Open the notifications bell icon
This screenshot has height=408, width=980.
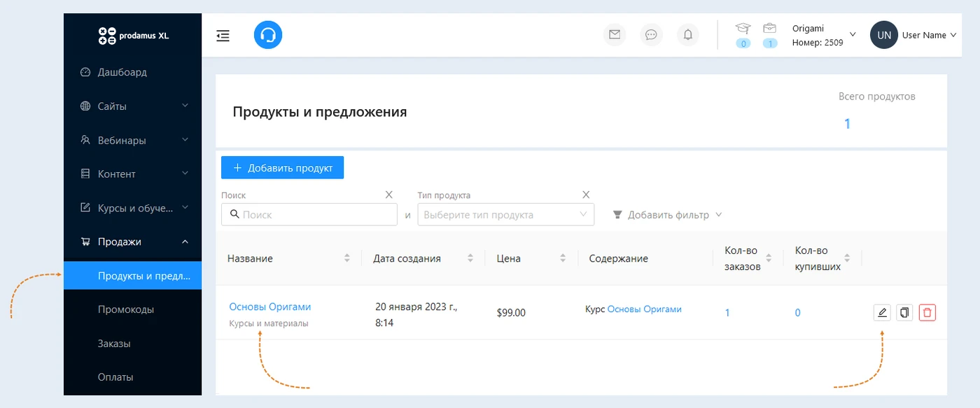[688, 35]
